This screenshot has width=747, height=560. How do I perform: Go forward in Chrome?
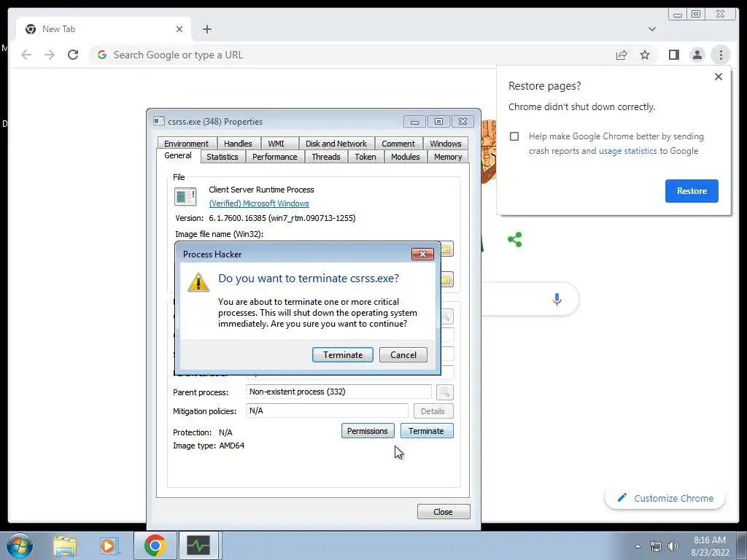tap(50, 55)
